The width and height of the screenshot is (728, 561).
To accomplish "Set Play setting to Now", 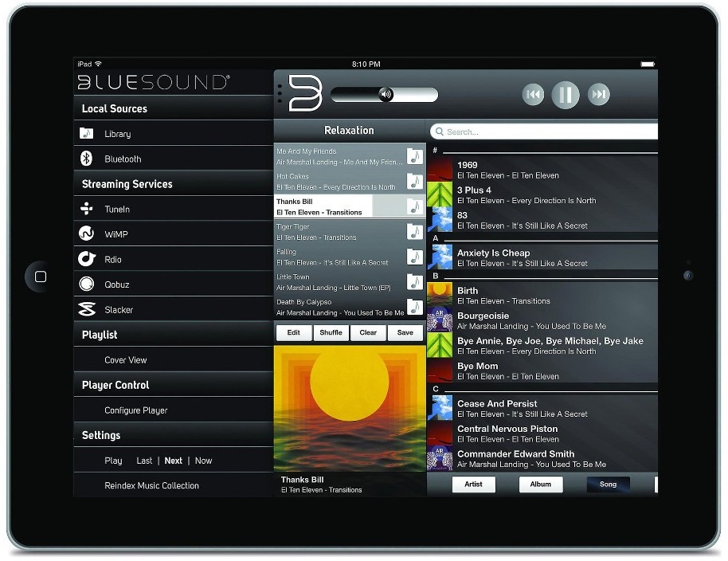I will (204, 461).
